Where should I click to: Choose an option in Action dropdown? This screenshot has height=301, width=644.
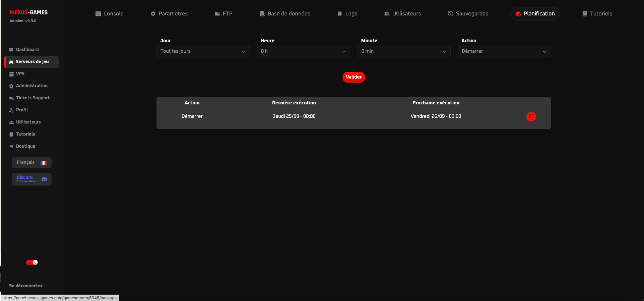[504, 51]
